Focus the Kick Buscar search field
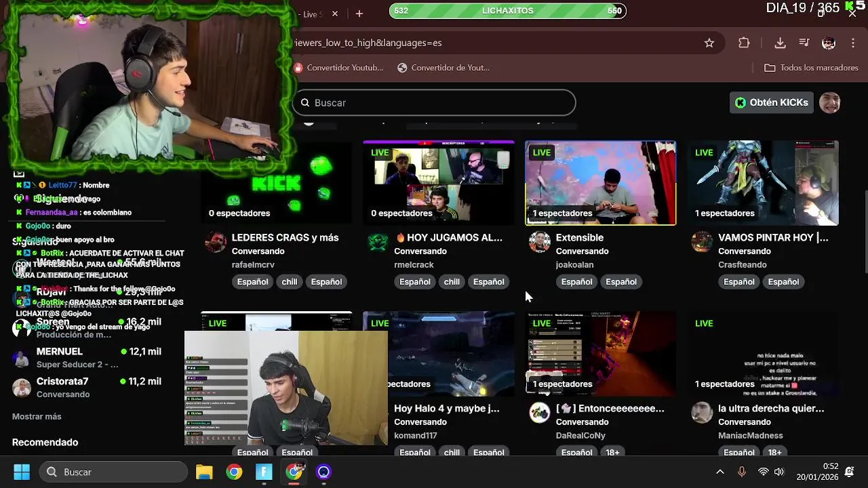 tap(434, 102)
